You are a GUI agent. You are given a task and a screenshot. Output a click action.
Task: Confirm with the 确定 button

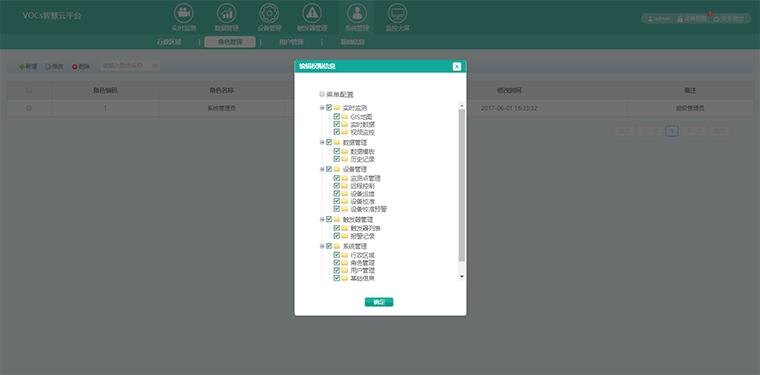click(379, 302)
